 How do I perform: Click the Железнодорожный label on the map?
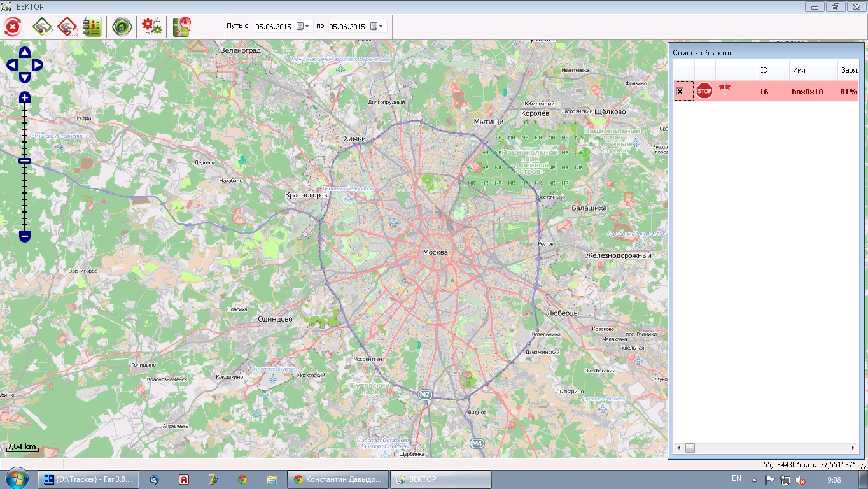point(619,255)
